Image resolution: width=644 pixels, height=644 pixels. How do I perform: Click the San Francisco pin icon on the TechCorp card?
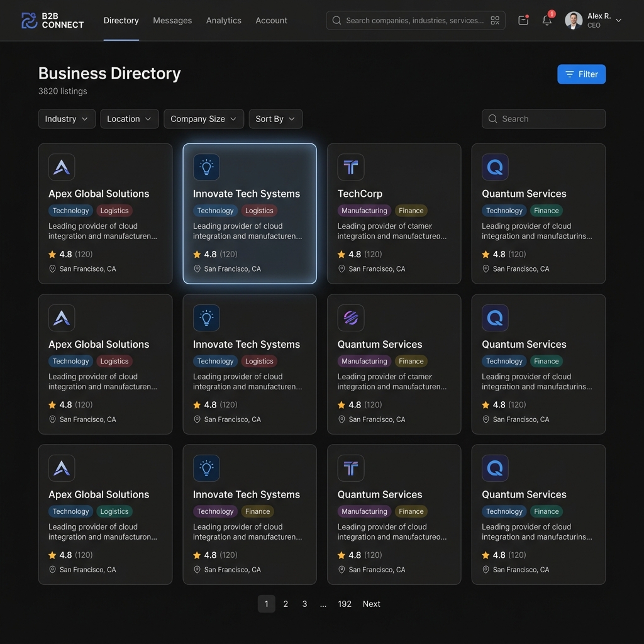click(x=341, y=269)
